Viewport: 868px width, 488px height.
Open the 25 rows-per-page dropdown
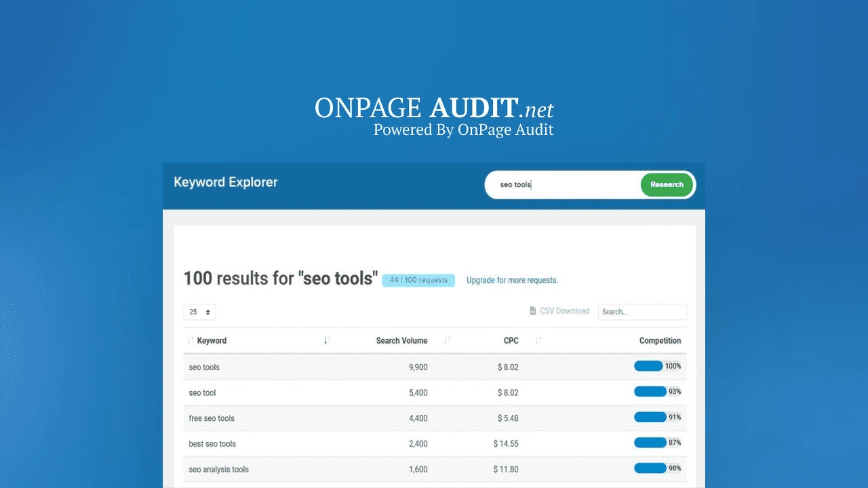[x=199, y=312]
